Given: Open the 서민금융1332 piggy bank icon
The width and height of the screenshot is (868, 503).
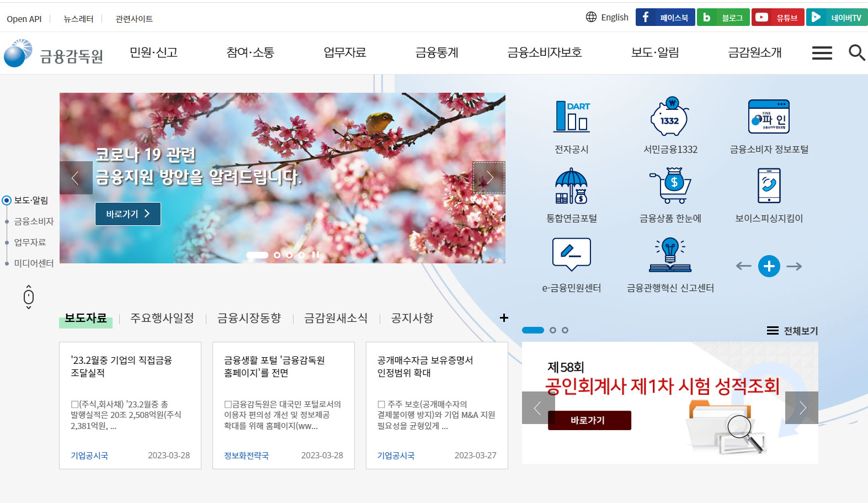Looking at the screenshot, I should [x=670, y=117].
